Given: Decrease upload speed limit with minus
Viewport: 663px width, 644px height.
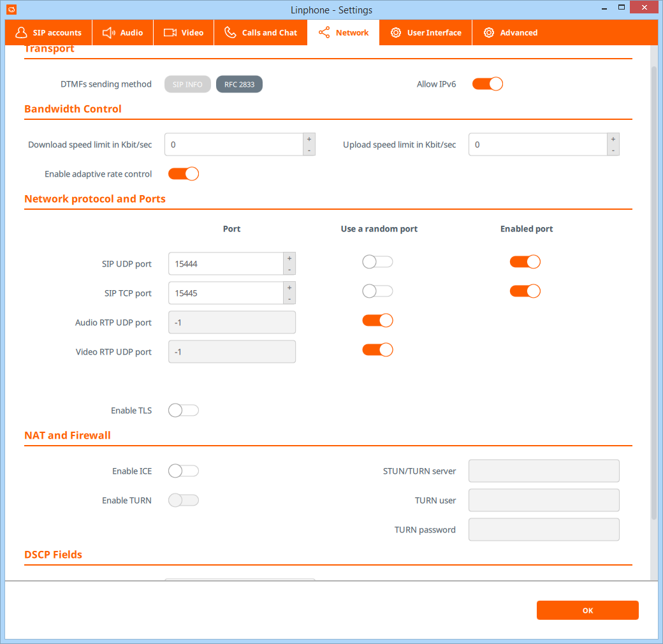Looking at the screenshot, I should pos(613,150).
